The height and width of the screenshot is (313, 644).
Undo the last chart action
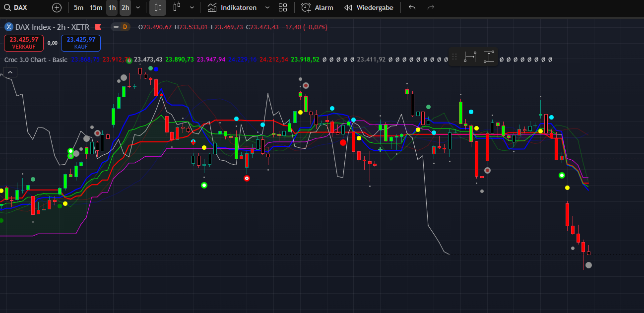point(412,8)
